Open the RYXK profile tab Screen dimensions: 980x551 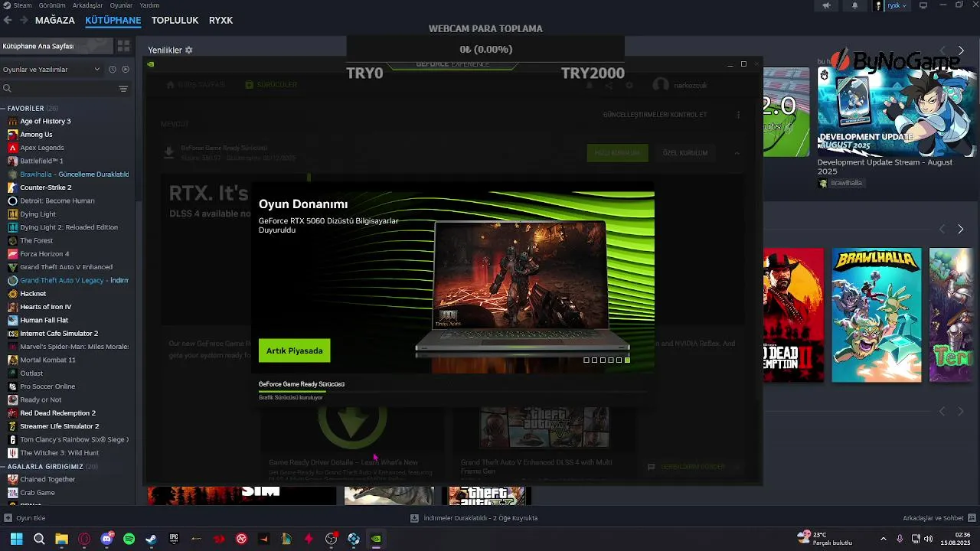coord(220,21)
